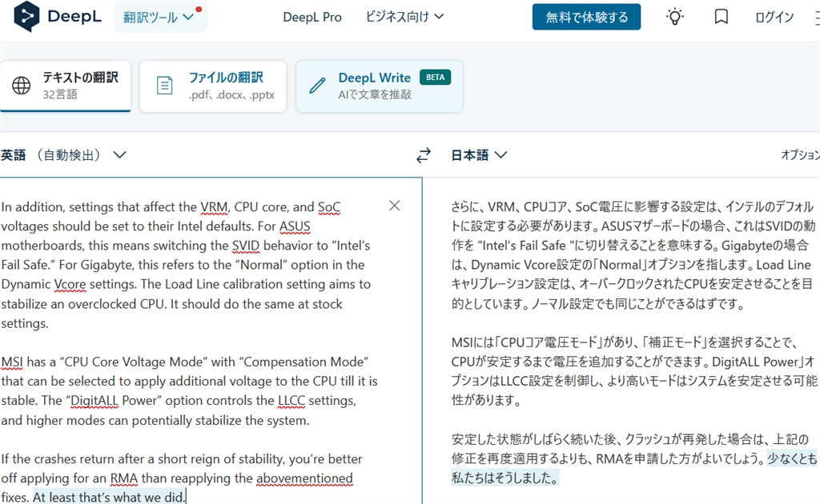Image resolution: width=820 pixels, height=504 pixels.
Task: Open the bookmark saved translations icon
Action: point(722,17)
